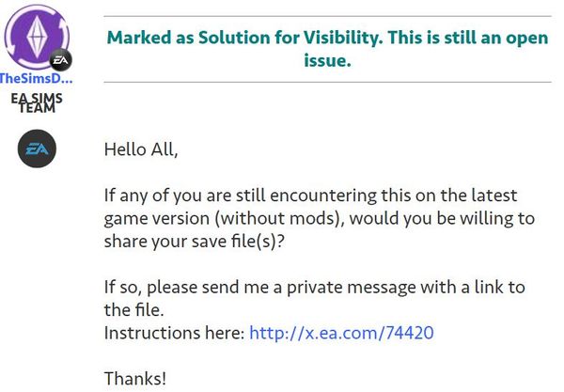
Task: Open the purple Sims plumbob avatar
Action: coord(37,37)
